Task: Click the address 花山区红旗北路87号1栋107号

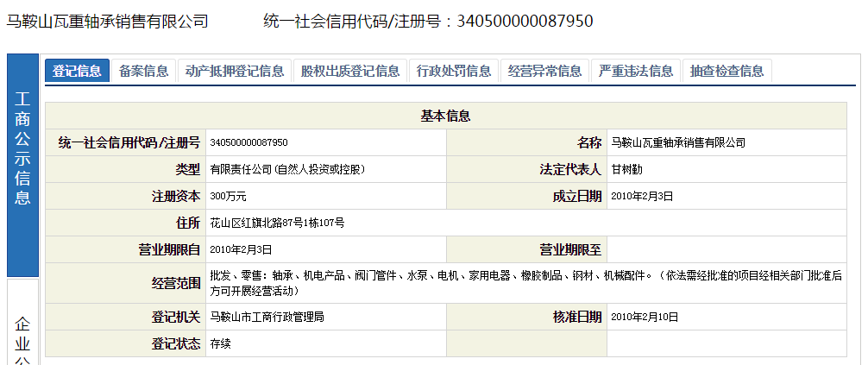Action: (x=278, y=223)
